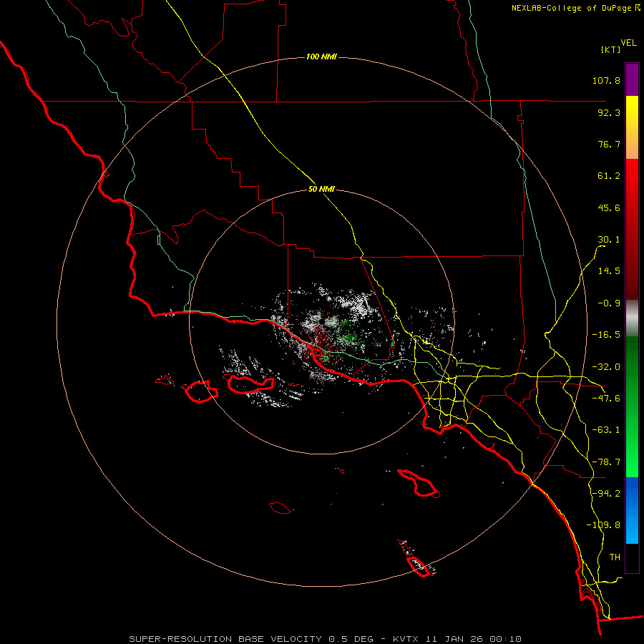
Task: Click the SUPER-RESOLUTION BASE VELOCITY caption
Action: (x=326, y=639)
